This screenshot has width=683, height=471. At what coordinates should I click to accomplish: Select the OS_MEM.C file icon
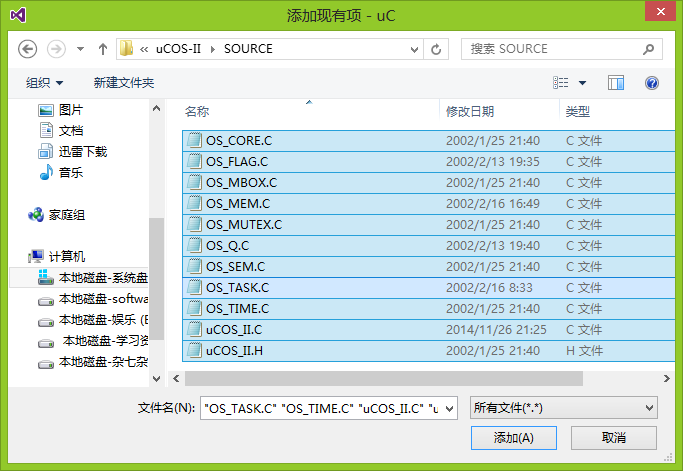click(194, 203)
